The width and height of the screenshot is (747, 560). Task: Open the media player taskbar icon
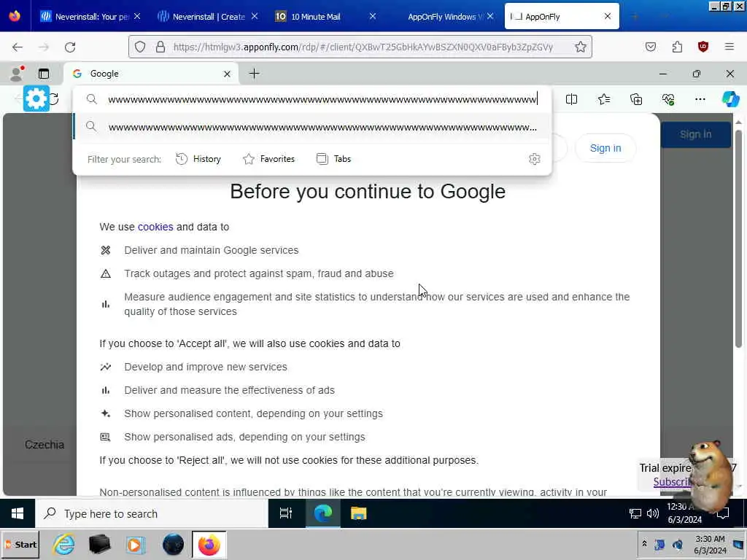(x=136, y=544)
